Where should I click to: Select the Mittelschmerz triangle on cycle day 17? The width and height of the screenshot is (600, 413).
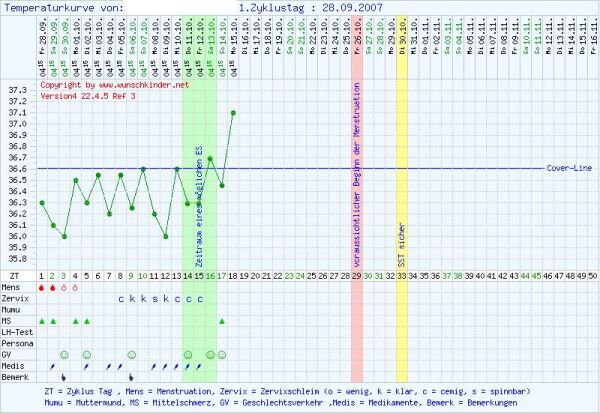pos(222,320)
